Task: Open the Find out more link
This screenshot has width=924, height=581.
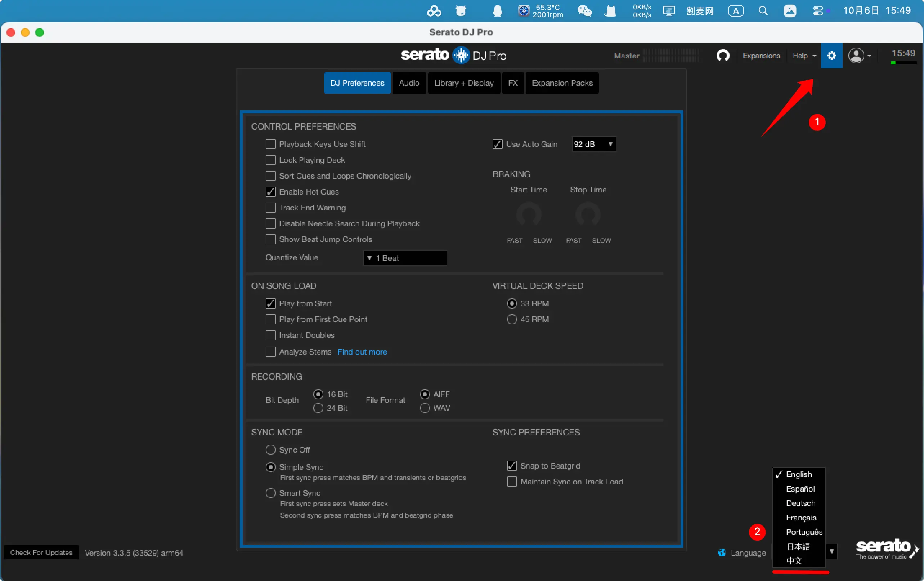Action: (x=362, y=352)
